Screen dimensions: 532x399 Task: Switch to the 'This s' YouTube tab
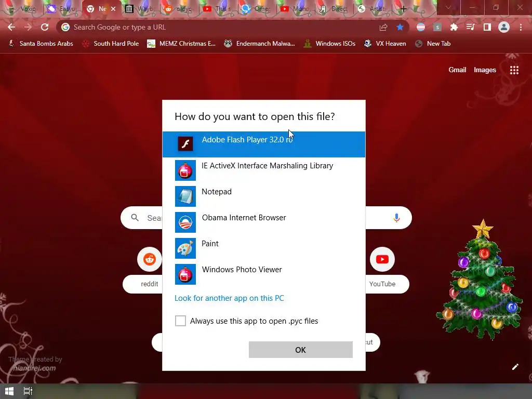point(218,9)
